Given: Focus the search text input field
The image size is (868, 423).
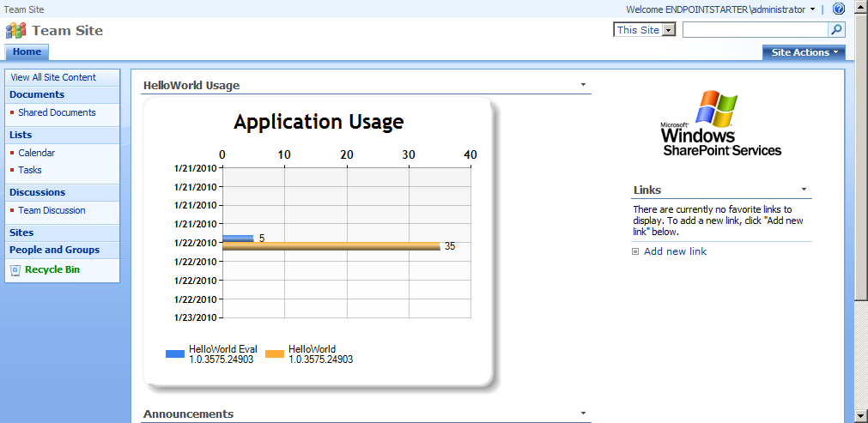Looking at the screenshot, I should (756, 30).
